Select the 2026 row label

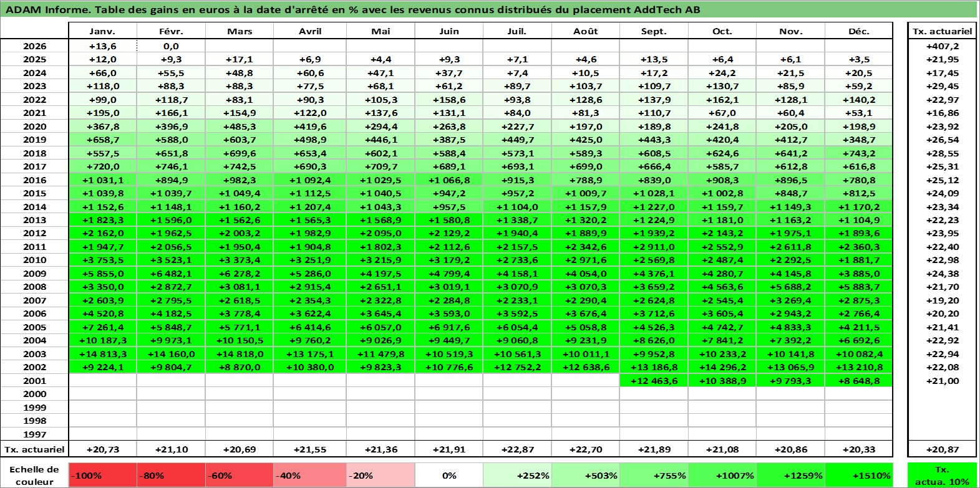click(35, 46)
